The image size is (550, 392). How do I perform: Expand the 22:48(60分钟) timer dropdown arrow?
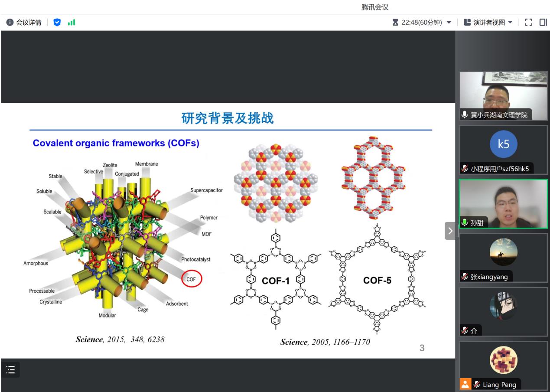click(x=449, y=23)
